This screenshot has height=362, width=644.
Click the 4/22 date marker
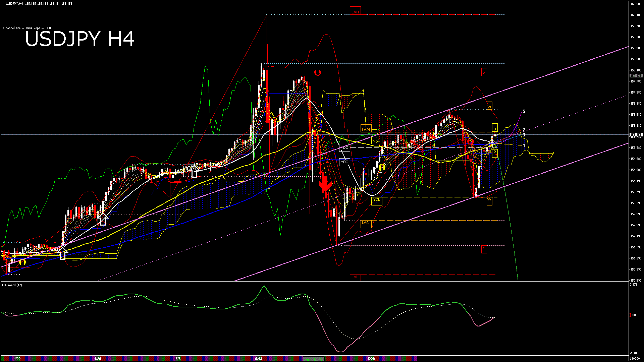click(x=17, y=359)
